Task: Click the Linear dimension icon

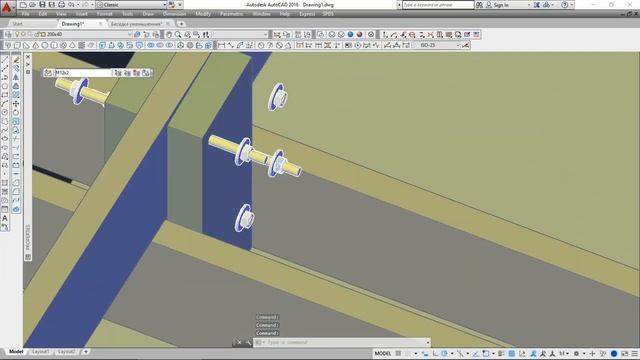Action: pyautogui.click(x=221, y=45)
